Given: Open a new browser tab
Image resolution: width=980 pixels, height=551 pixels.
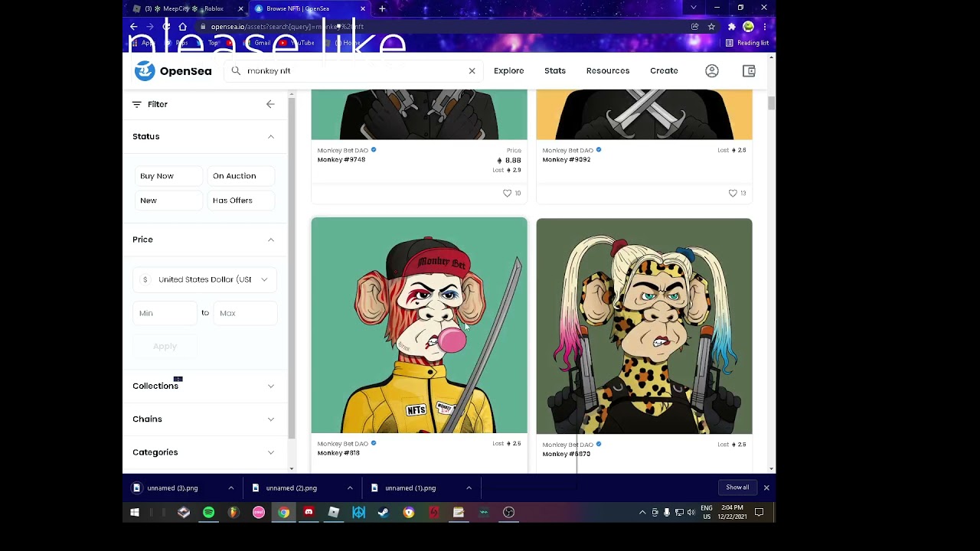Looking at the screenshot, I should click(382, 8).
